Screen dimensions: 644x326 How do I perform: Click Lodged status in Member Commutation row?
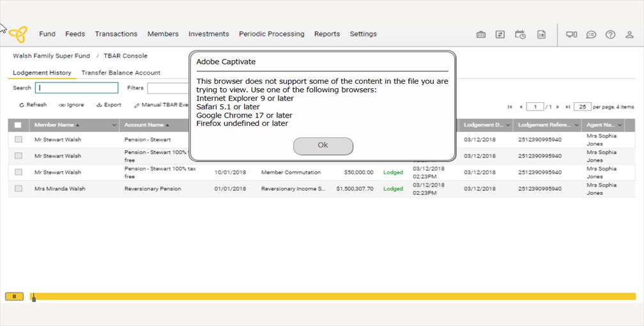[x=393, y=172]
